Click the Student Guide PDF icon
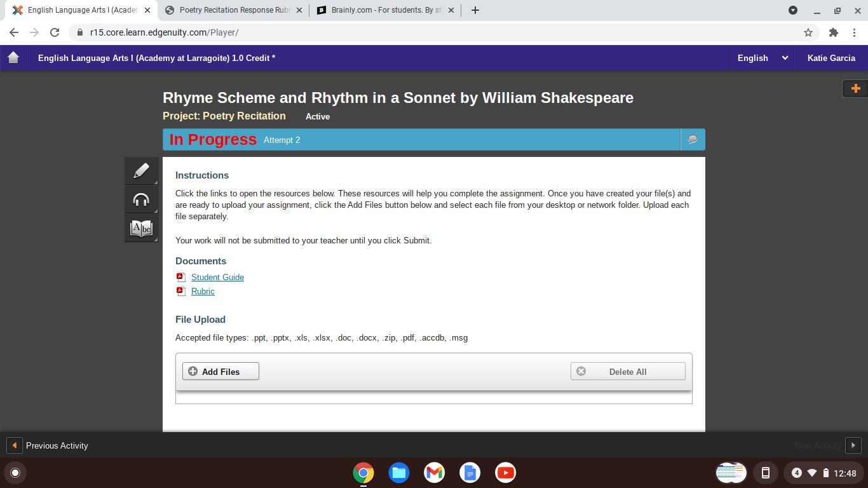 click(180, 277)
